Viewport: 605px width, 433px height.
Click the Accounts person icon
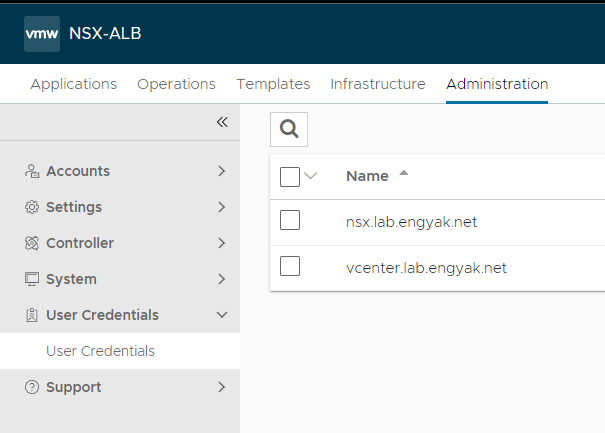click(32, 171)
